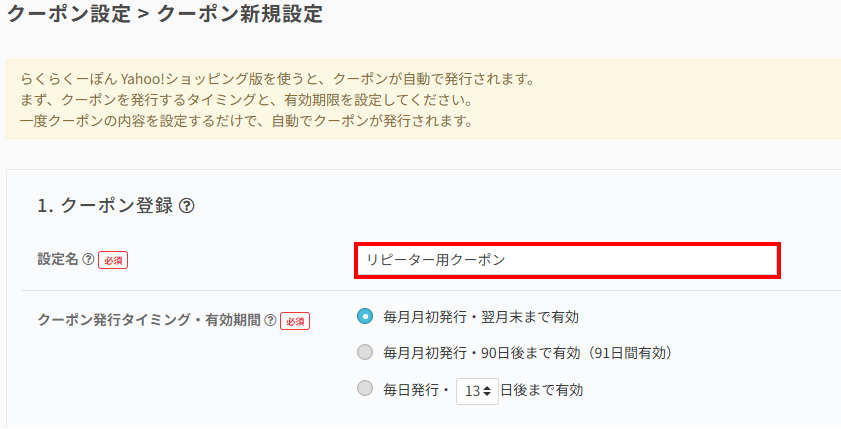Click 必須 badge next to クーポン発行タイミング・有効期間
Image resolution: width=841 pixels, height=429 pixels.
click(295, 321)
